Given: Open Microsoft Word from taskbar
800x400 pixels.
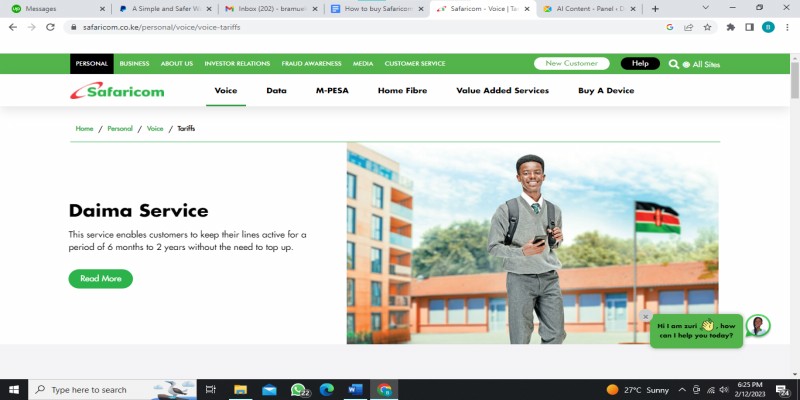Looking at the screenshot, I should pyautogui.click(x=355, y=390).
